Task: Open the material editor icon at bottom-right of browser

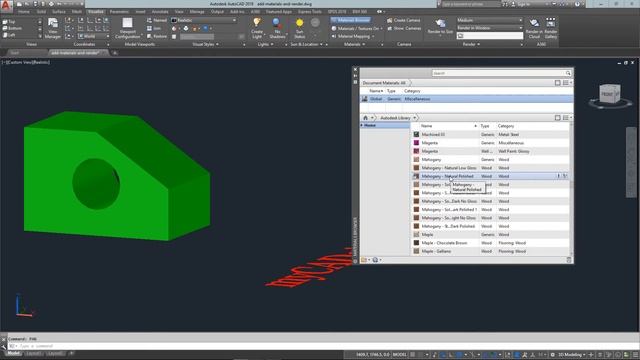Action: (569, 260)
